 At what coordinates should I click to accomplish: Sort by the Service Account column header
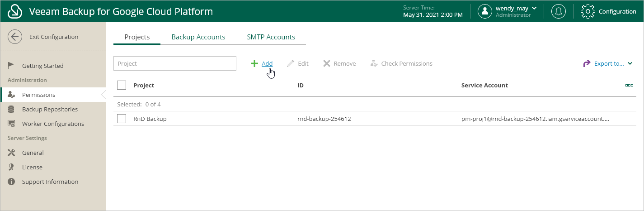484,85
